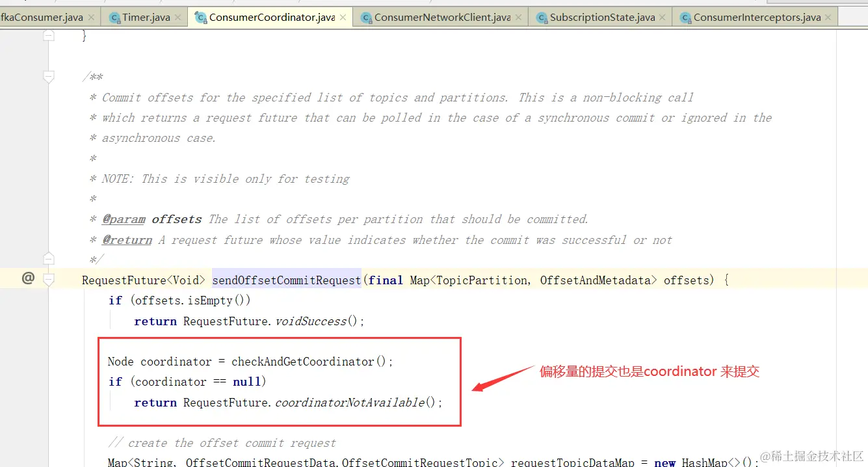Click the @param tag in the Javadoc
This screenshot has width=868, height=467.
point(124,219)
